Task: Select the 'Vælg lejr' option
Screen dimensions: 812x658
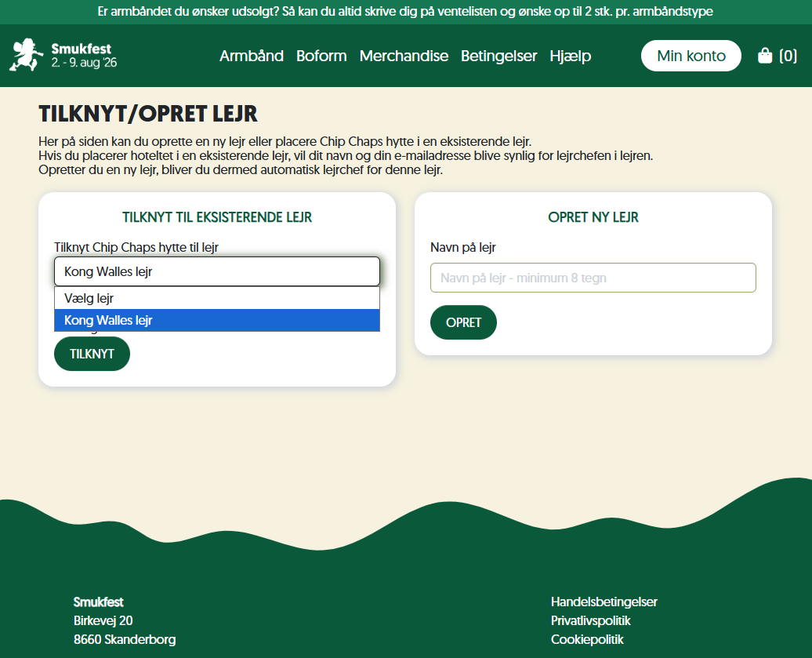Action: [217, 299]
